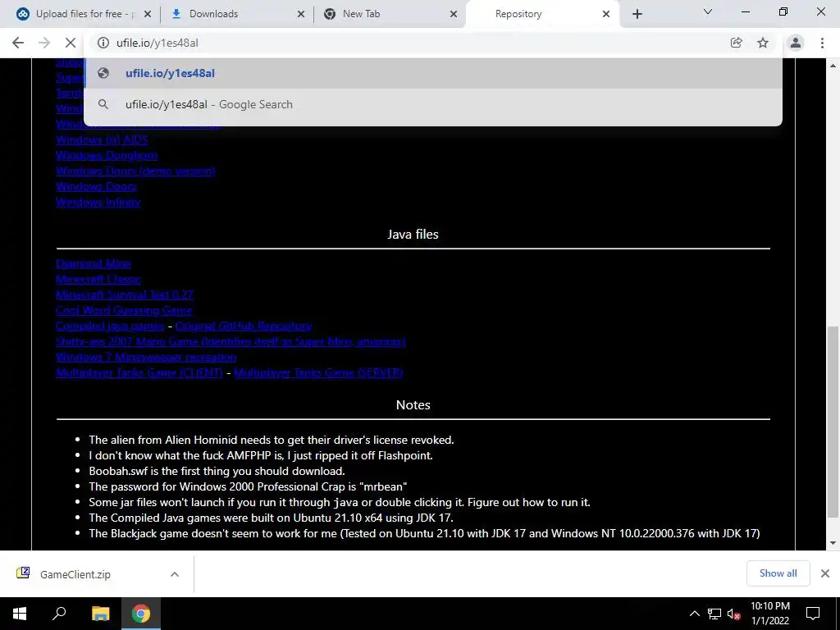Open the Windows Start menu
Screen dimensions: 840x630
(20, 614)
